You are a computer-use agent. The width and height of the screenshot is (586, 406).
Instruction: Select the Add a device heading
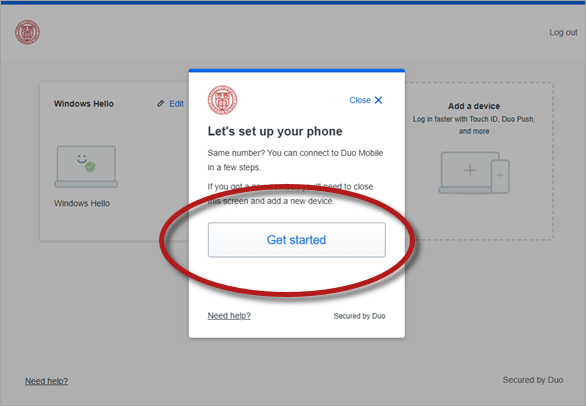coord(474,106)
